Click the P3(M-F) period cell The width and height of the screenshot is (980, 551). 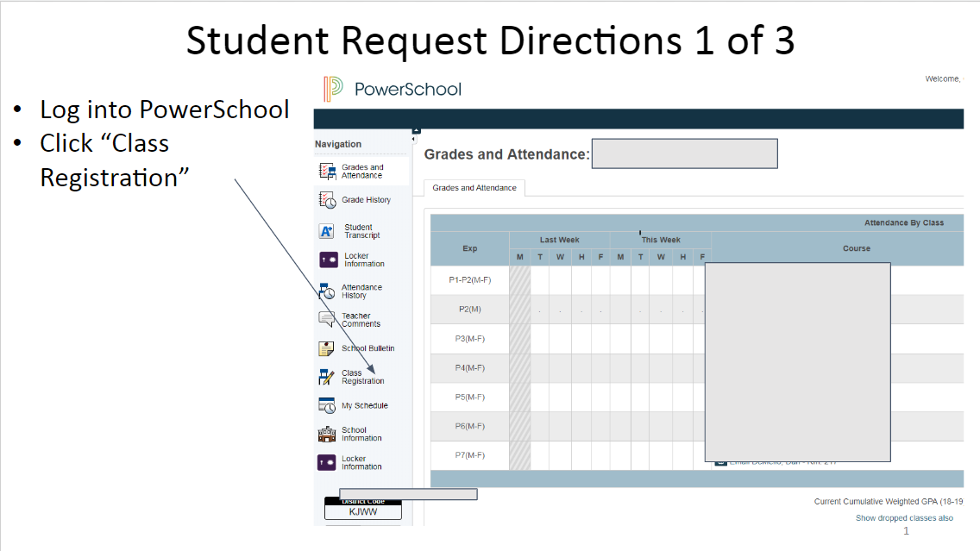click(x=470, y=339)
